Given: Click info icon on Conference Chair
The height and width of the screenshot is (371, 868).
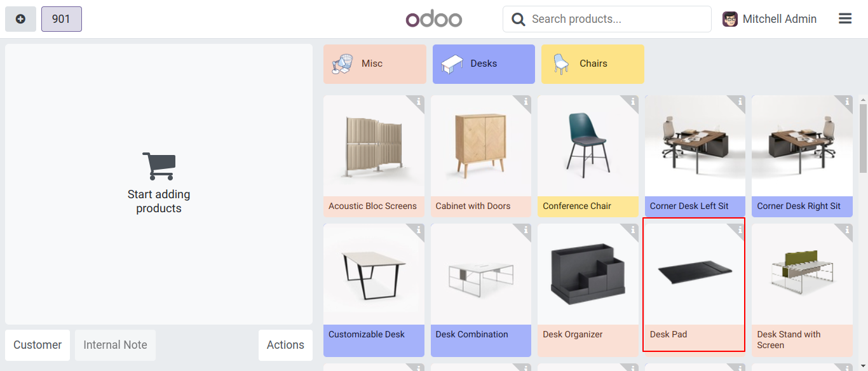Looking at the screenshot, I should pos(633,102).
